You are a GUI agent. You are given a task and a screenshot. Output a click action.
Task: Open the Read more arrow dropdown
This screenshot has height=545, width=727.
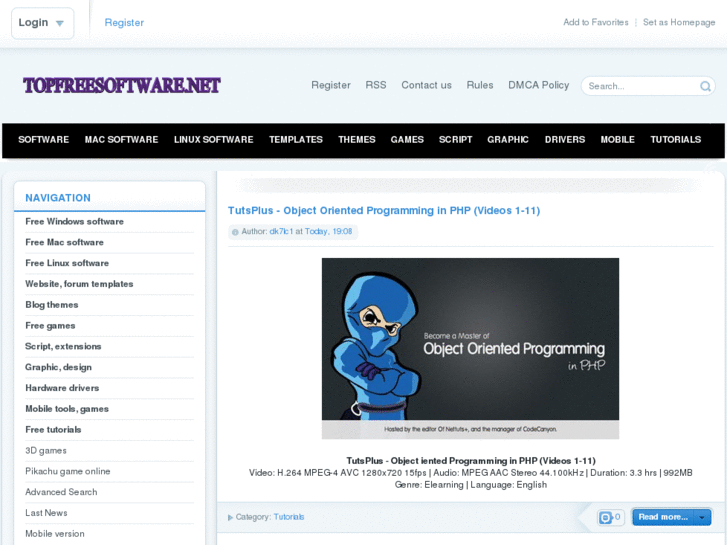[702, 517]
